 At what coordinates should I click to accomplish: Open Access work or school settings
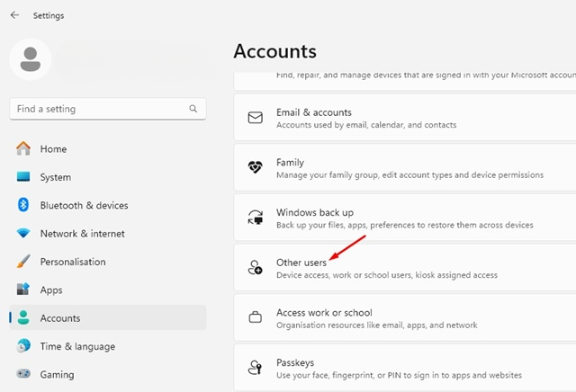[x=405, y=318]
